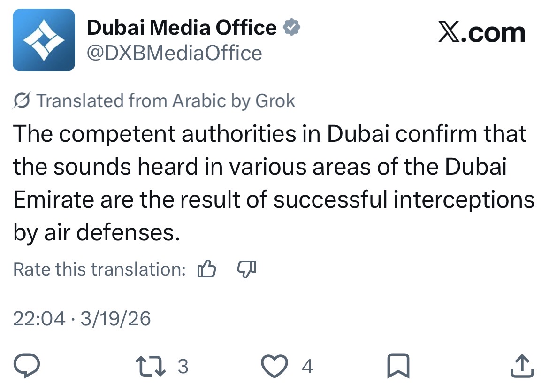The height and width of the screenshot is (392, 549).
Task: Open the share icon to share the tweet
Action: [x=522, y=366]
